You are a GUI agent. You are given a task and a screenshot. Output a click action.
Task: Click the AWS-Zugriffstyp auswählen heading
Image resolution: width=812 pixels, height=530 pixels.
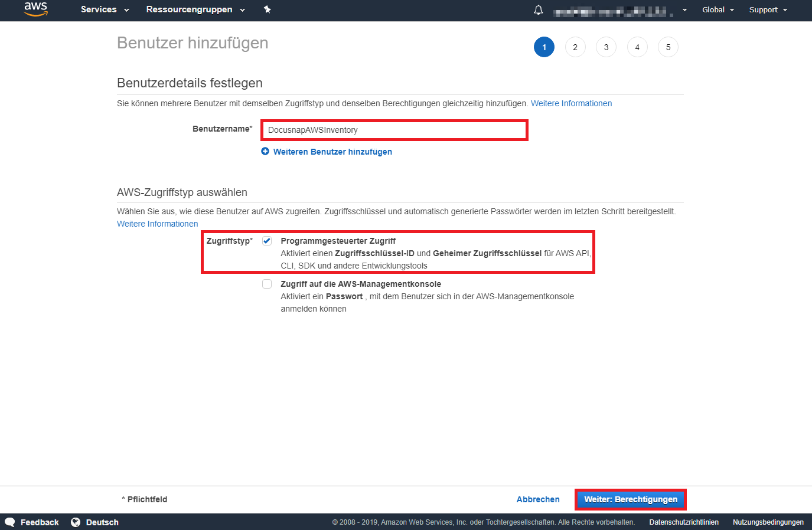(x=182, y=192)
